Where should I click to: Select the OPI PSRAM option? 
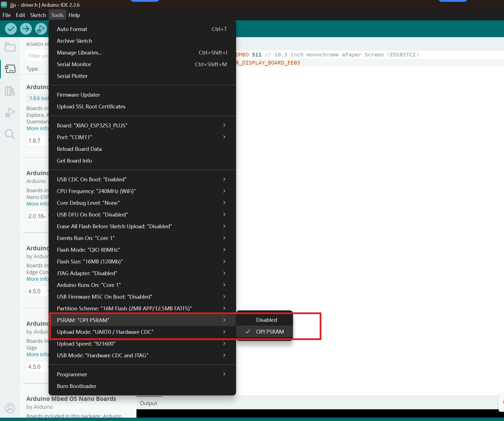tap(270, 332)
